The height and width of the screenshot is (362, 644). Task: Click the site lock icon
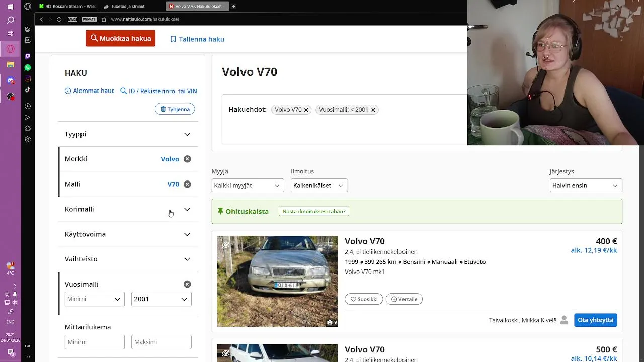pyautogui.click(x=104, y=19)
